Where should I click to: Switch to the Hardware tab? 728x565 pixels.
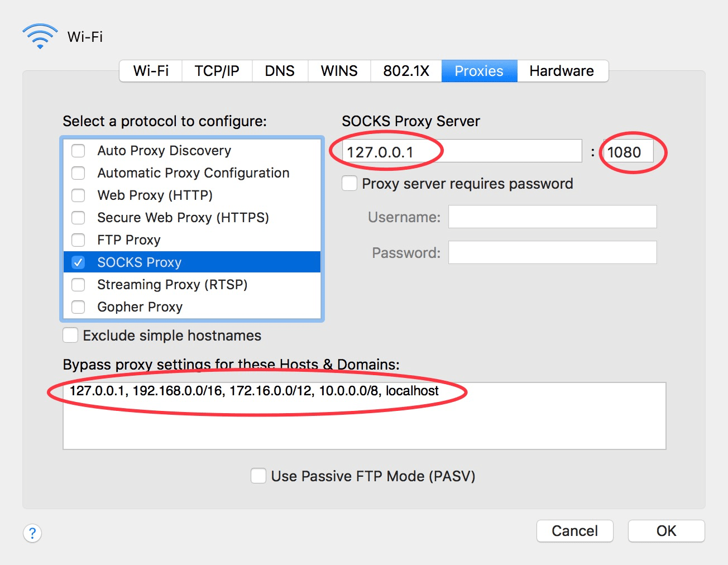562,71
